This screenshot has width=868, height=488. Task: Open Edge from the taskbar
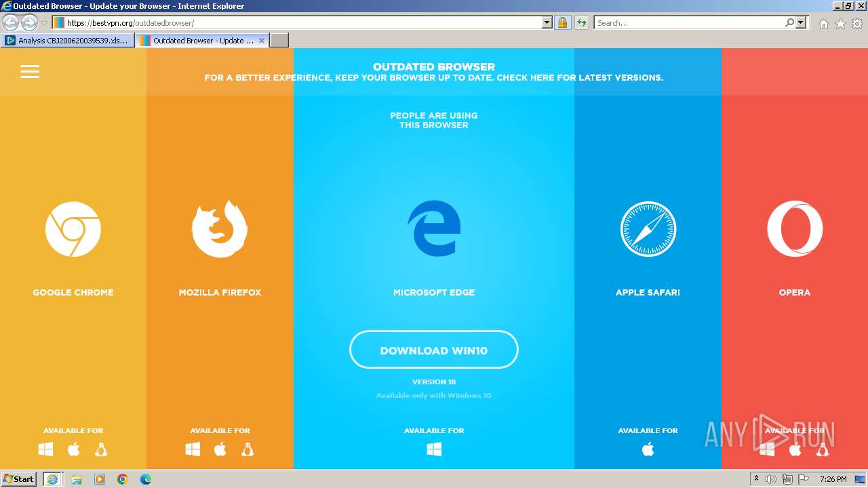[145, 479]
